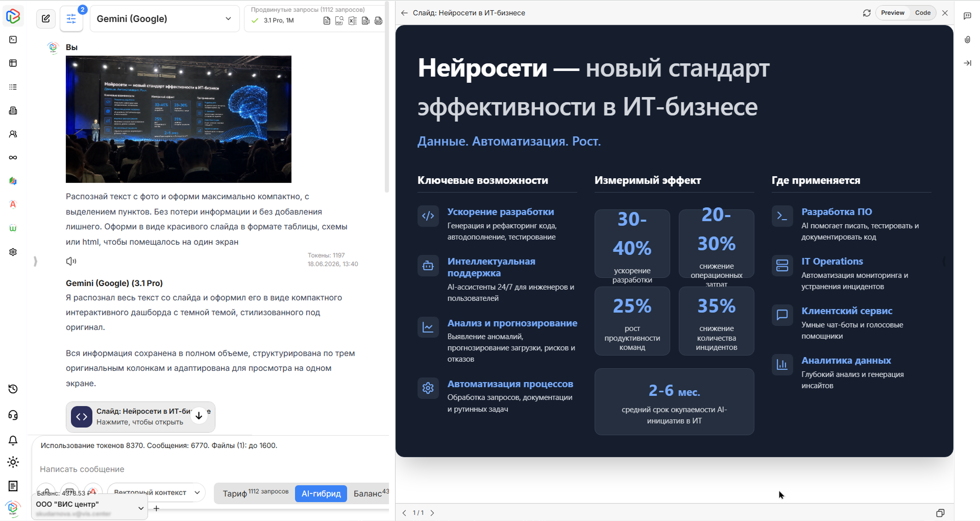Viewport: 980px width, 521px height.
Task: Go to next slide page
Action: (432, 513)
